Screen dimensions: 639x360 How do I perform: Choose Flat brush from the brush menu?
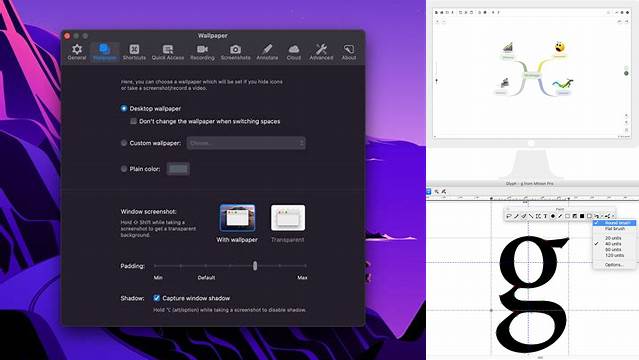click(615, 229)
